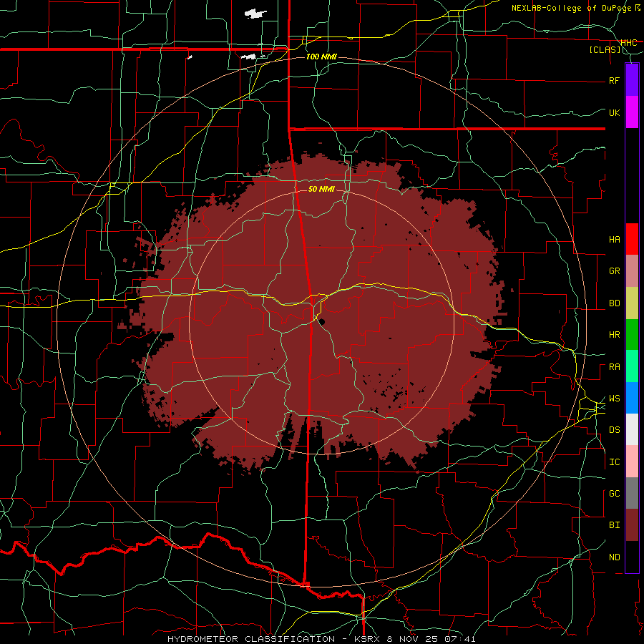Select the GR dusty pink swatch
Screen dimensions: 644x644
click(632, 271)
